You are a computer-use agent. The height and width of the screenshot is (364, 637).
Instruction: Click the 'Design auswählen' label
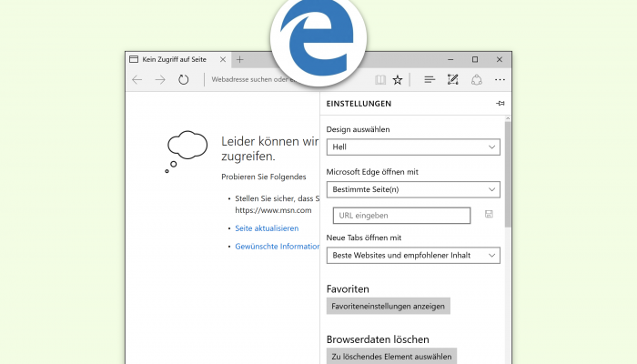(358, 129)
